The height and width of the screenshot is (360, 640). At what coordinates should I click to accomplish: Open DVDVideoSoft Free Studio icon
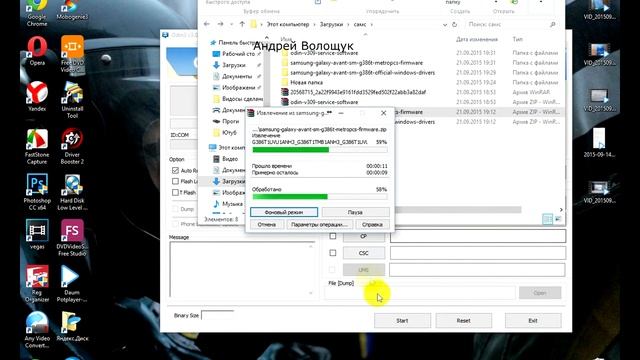pos(72,238)
